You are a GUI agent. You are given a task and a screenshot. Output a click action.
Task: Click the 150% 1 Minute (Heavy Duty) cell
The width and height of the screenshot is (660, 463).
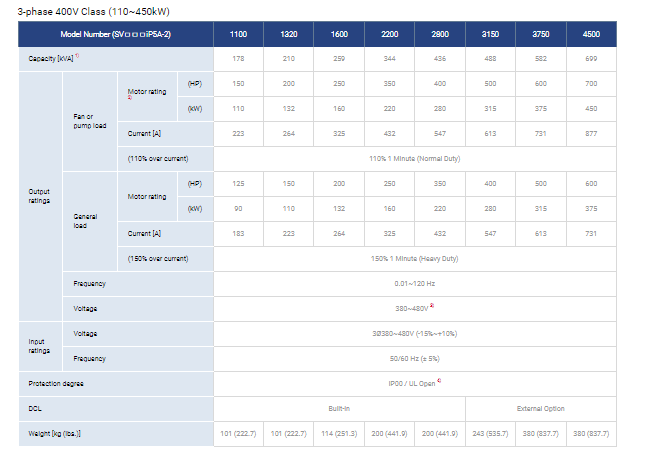[x=414, y=258]
